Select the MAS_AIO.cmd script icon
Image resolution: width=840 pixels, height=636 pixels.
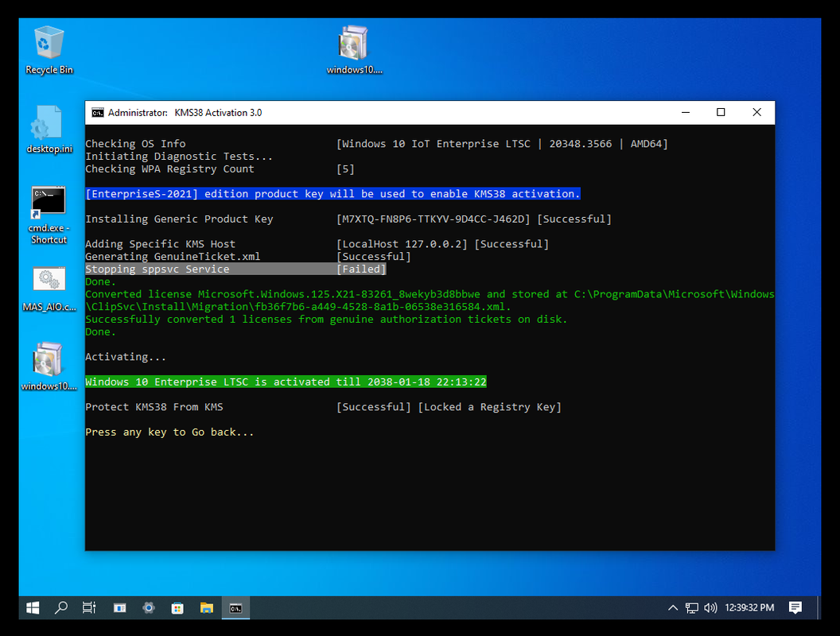[x=49, y=289]
